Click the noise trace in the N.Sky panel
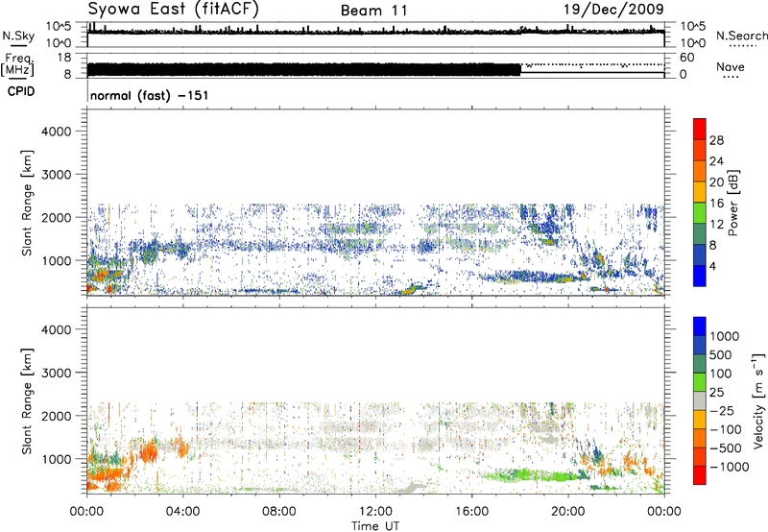The width and height of the screenshot is (768, 532). (x=375, y=32)
